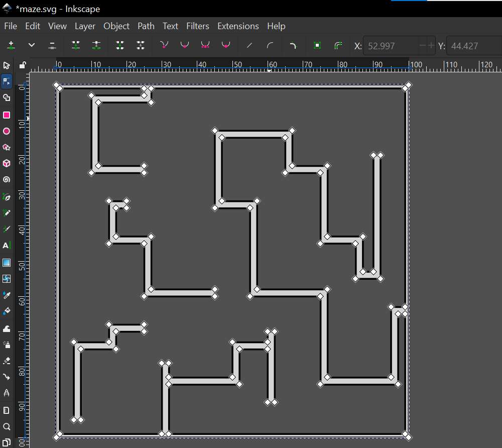Click Delete segment between nodes
The image size is (502, 448).
[141, 46]
